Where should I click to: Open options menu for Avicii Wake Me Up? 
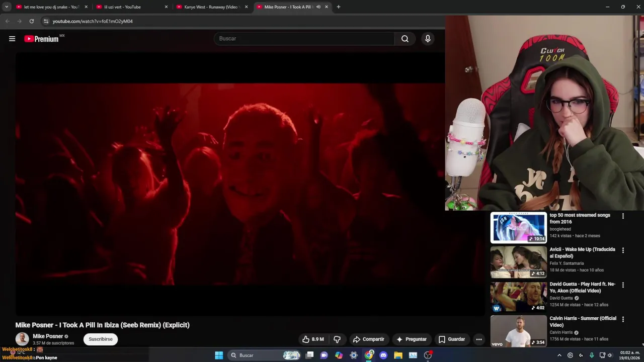pos(623,250)
